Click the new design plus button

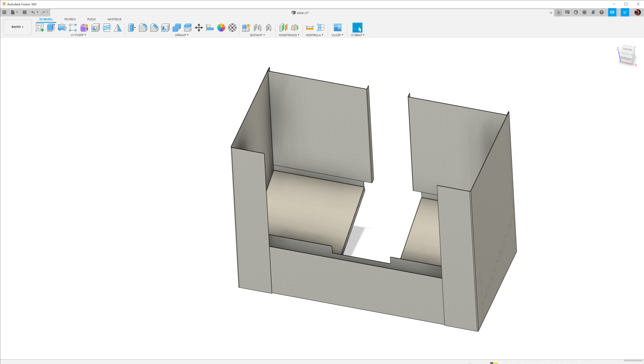[559, 12]
